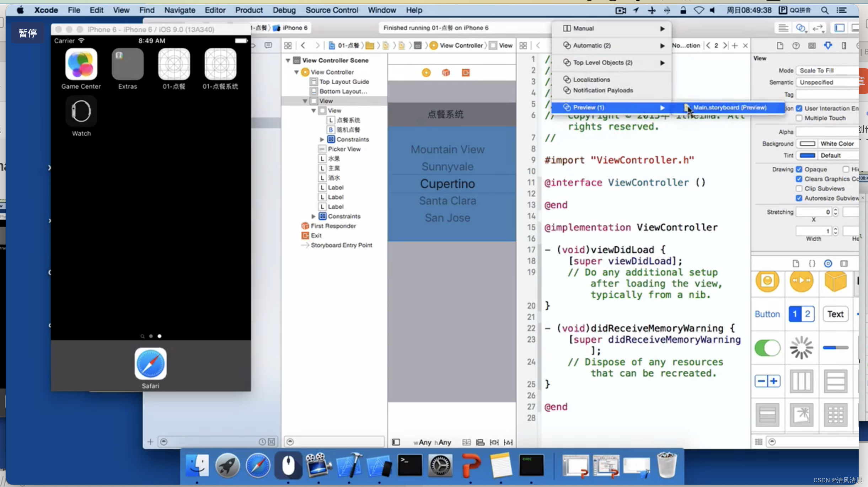The width and height of the screenshot is (868, 487).
Task: Collapse the View Controller tree item
Action: 296,72
